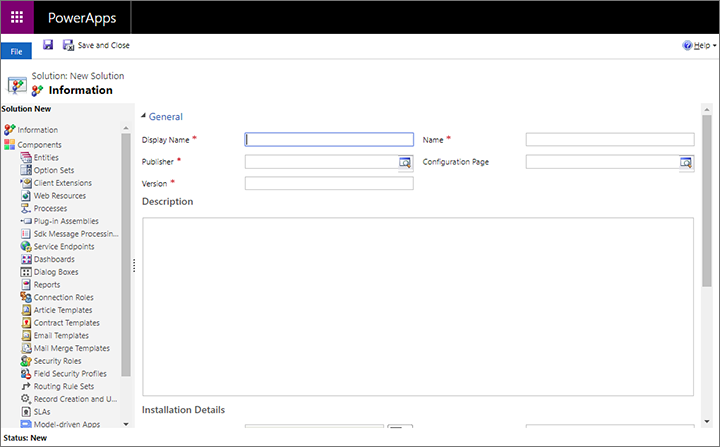Click the main form vertical scrollbar thumb
The image size is (720, 447).
[707, 201]
